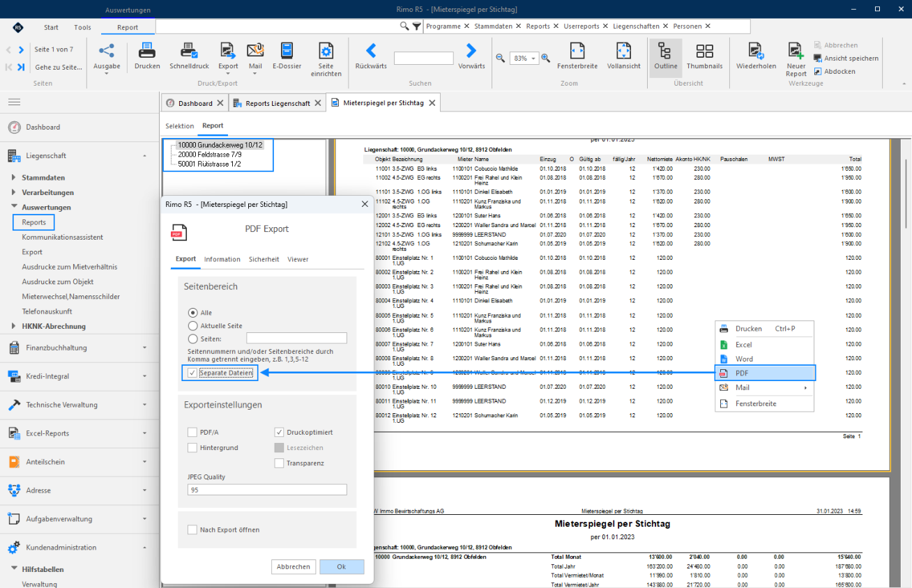Select the Seiten radio button
Viewport: 912px width, 588px height.
[192, 338]
